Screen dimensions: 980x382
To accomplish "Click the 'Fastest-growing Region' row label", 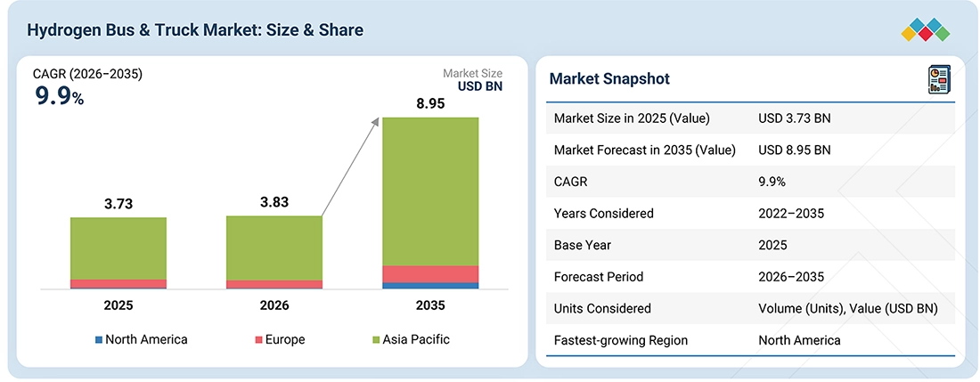I will pos(621,340).
